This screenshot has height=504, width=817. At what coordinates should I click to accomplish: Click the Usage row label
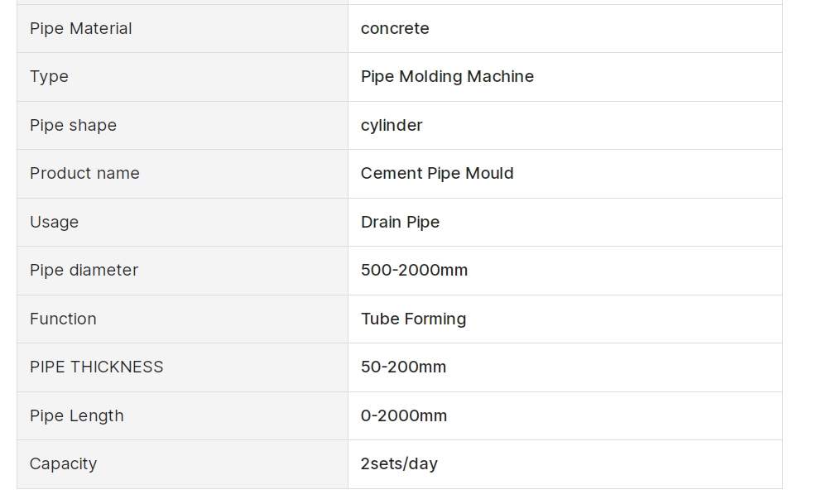click(54, 223)
